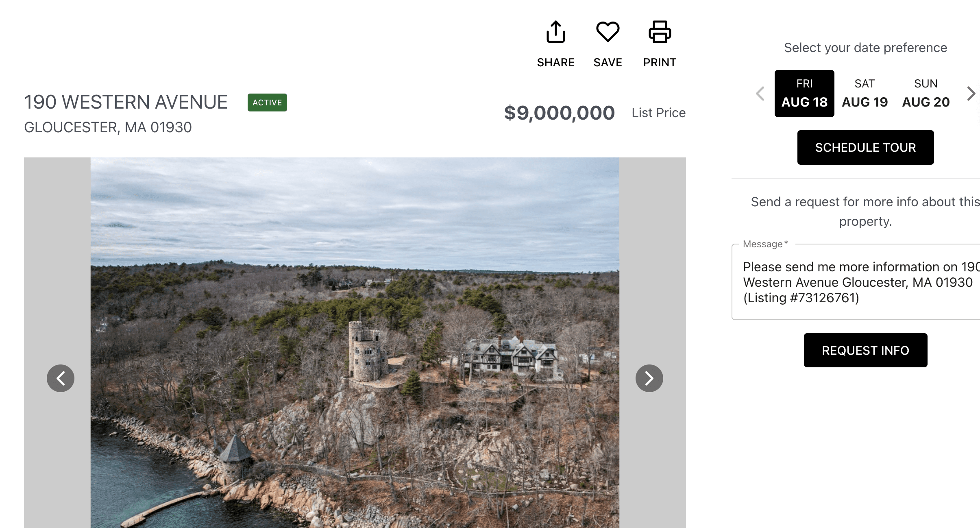Advance to the next property photo

pos(649,378)
